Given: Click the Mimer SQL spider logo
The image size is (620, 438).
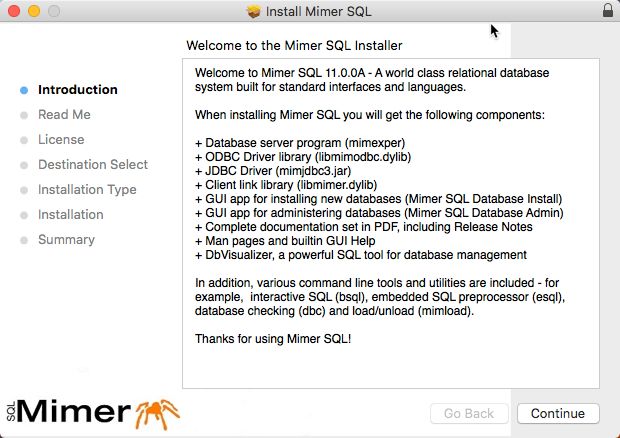Looking at the screenshot, I should [x=93, y=413].
